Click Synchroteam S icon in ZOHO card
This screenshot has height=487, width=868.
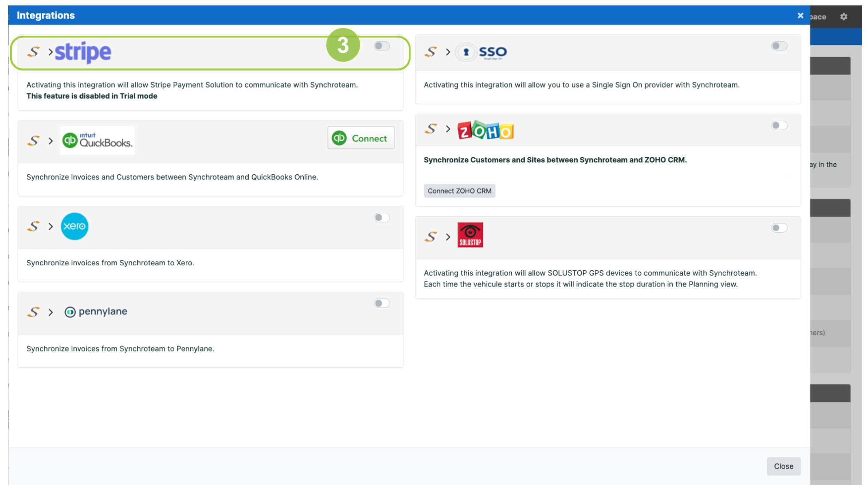(431, 128)
